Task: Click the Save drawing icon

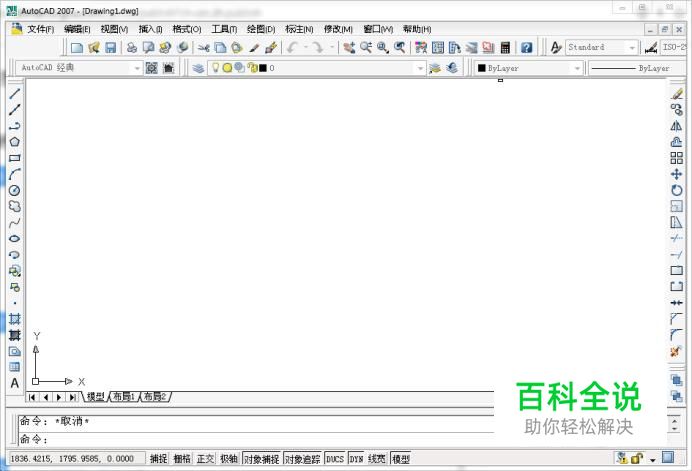Action: pos(110,47)
